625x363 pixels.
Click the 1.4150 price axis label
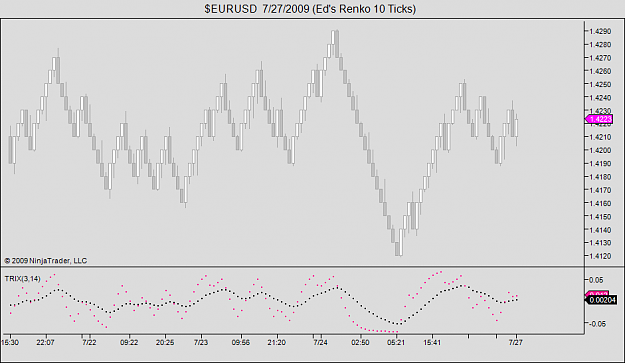pyautogui.click(x=600, y=216)
